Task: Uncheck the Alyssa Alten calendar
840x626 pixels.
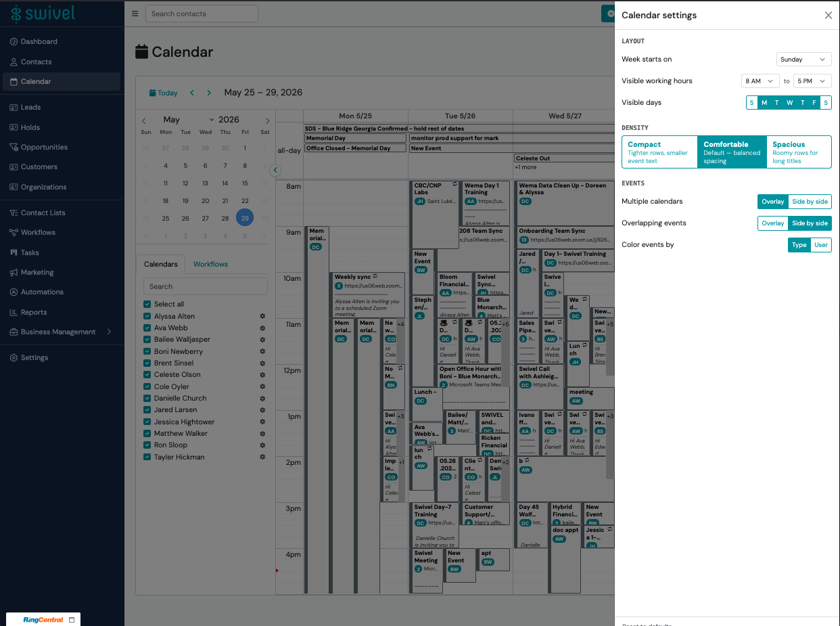Action: point(147,316)
